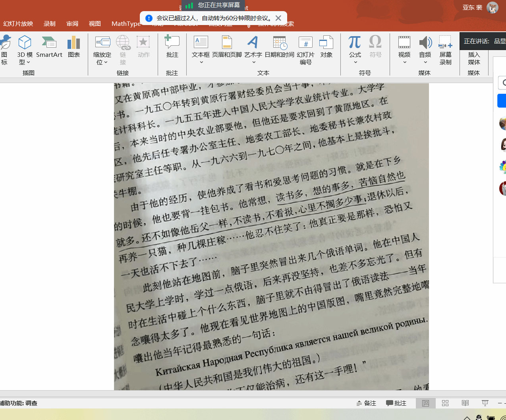
Task: Click the book page photo on the slide
Action: (x=271, y=236)
